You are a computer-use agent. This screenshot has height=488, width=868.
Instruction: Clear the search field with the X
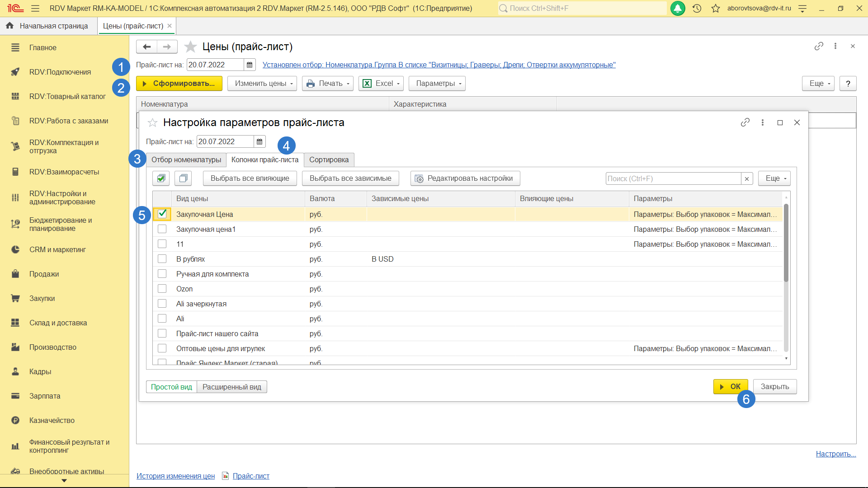tap(747, 179)
